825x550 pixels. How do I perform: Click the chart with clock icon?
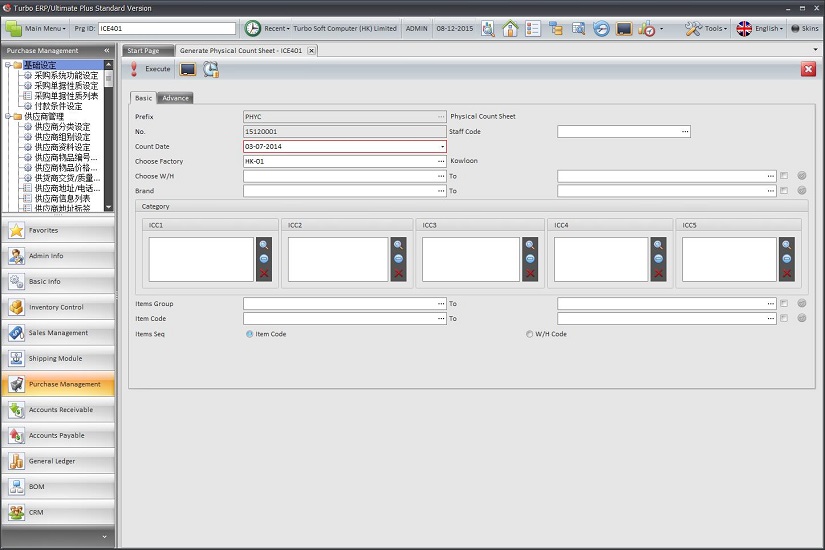pos(647,28)
